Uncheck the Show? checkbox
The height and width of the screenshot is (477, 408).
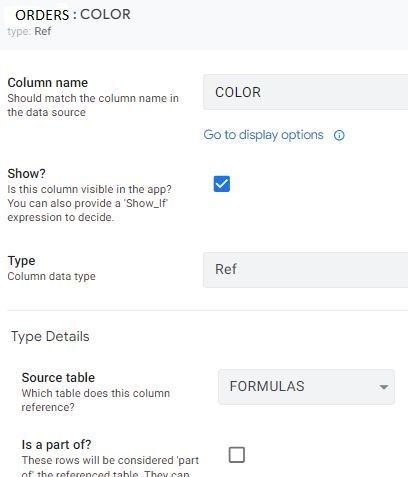222,184
